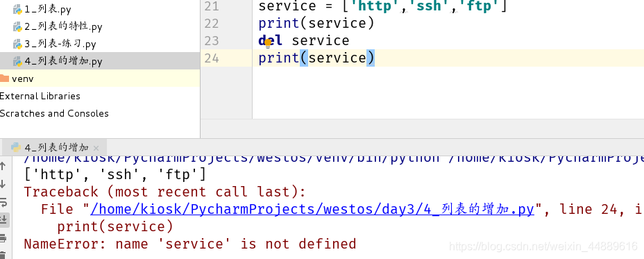Screen dimensions: 644x259
Task: Click the python interpreter command line in console
Action: pos(334,159)
